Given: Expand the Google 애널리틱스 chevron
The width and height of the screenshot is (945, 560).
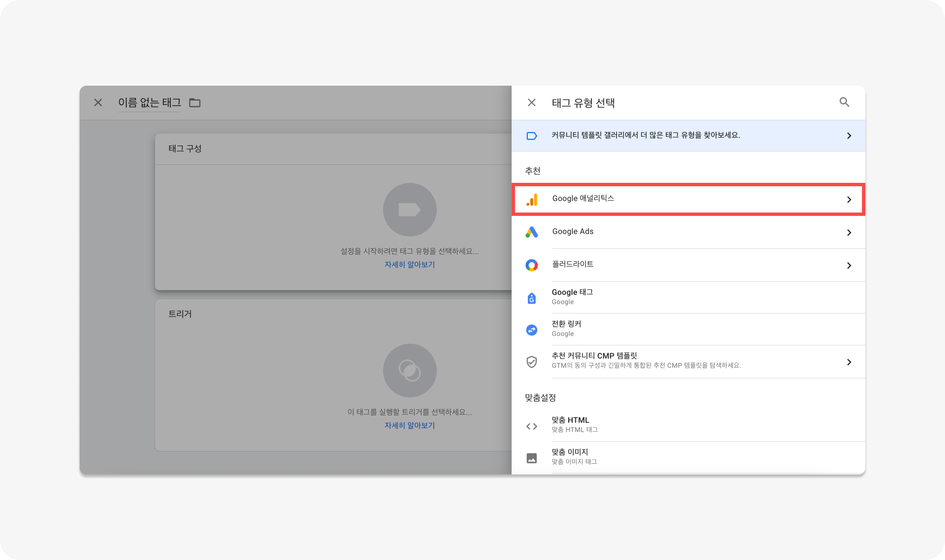Looking at the screenshot, I should click(x=849, y=199).
